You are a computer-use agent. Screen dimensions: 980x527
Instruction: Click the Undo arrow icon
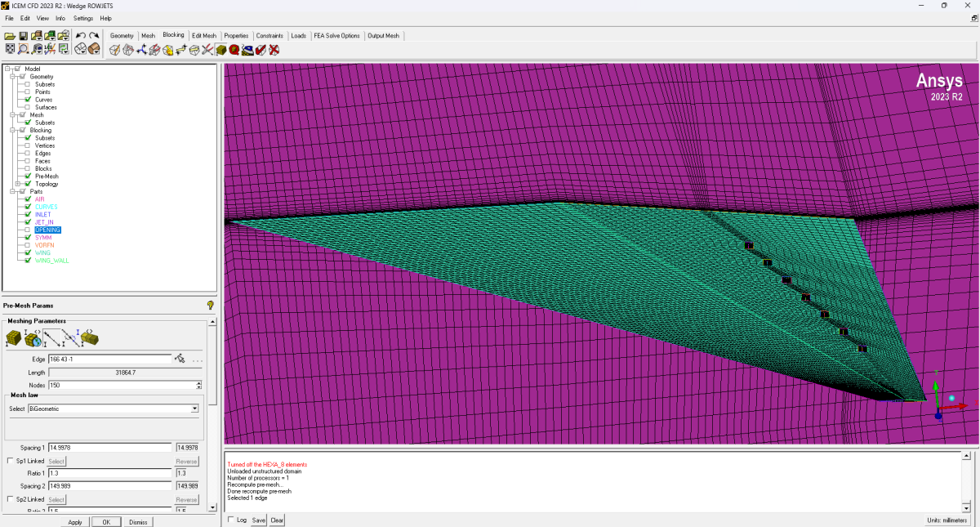[80, 36]
